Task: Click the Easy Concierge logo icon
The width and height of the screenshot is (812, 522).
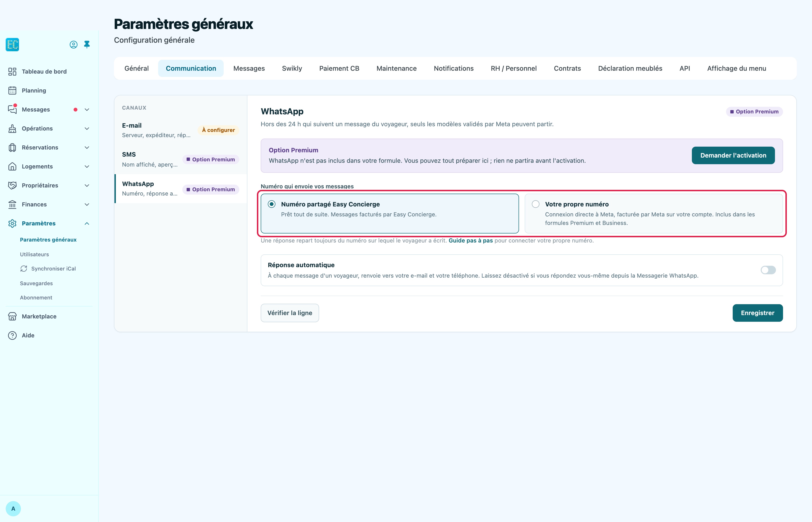Action: [x=12, y=44]
